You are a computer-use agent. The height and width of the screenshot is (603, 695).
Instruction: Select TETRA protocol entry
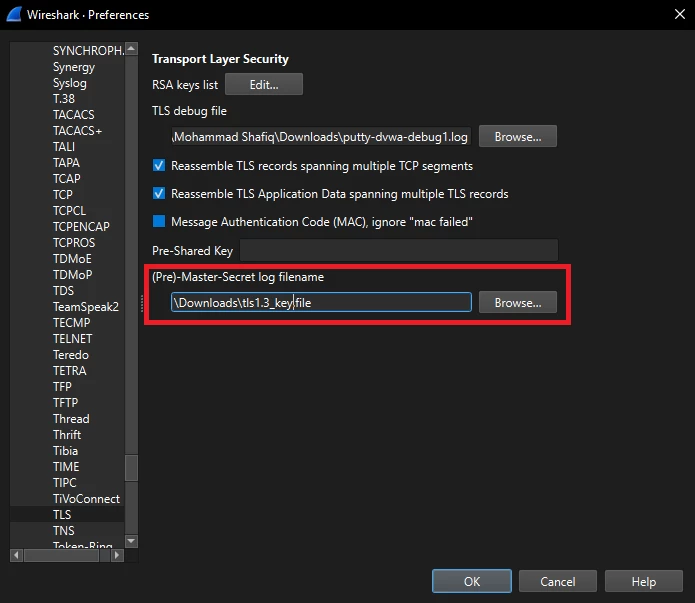[x=69, y=371]
